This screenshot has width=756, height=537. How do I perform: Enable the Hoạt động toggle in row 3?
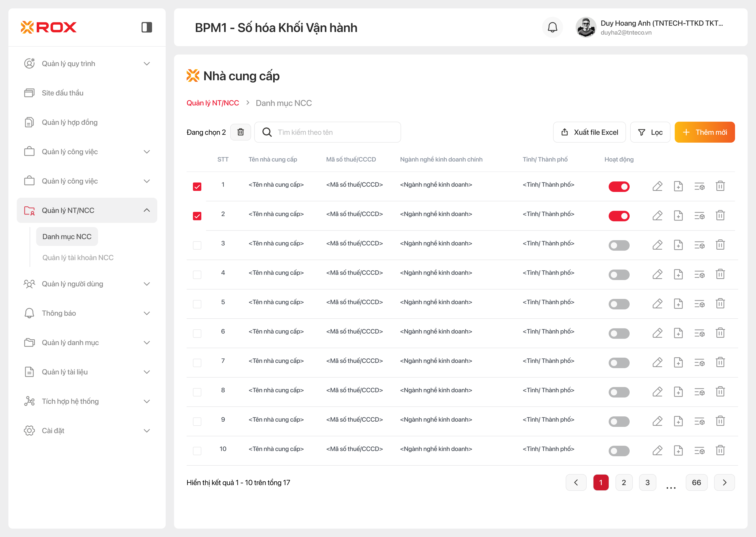(x=619, y=245)
